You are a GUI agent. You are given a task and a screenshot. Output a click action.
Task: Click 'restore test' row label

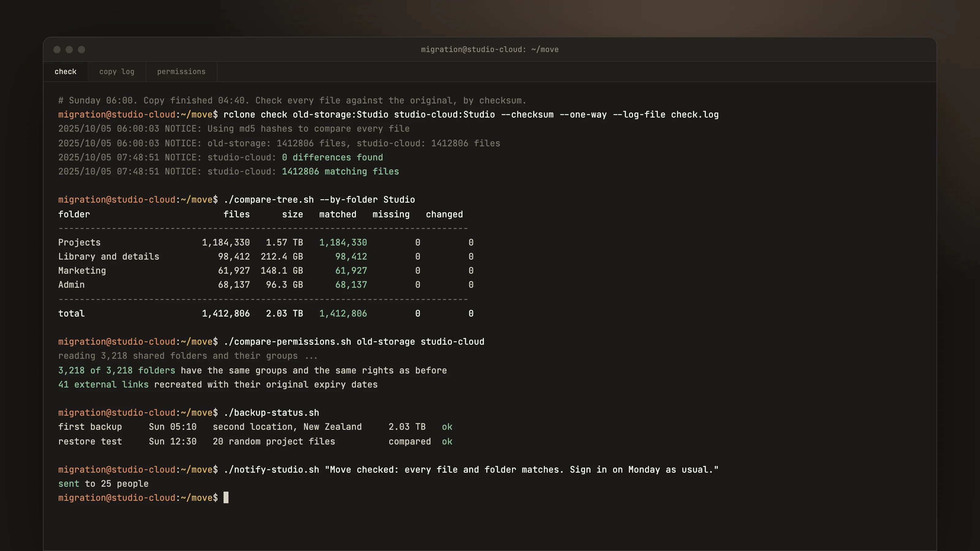point(90,442)
